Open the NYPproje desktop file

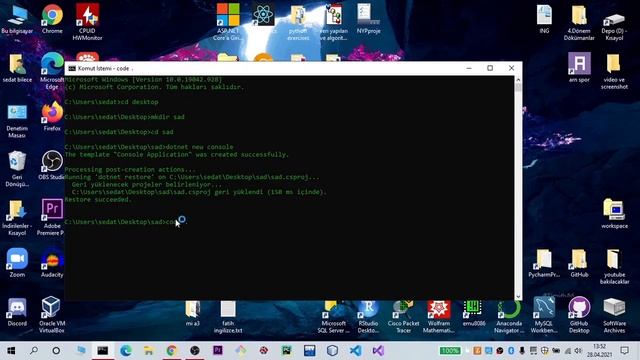coord(368,19)
